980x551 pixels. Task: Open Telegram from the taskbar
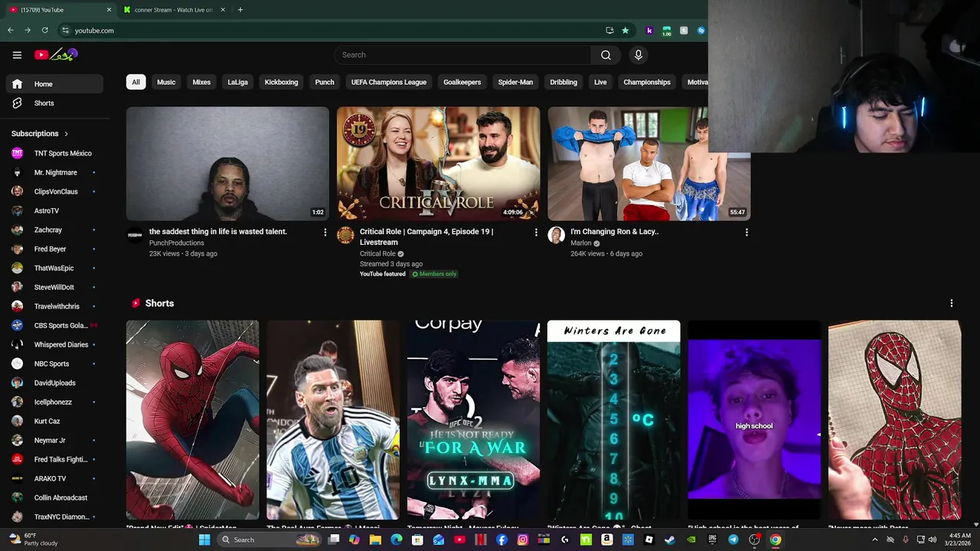pyautogui.click(x=733, y=540)
